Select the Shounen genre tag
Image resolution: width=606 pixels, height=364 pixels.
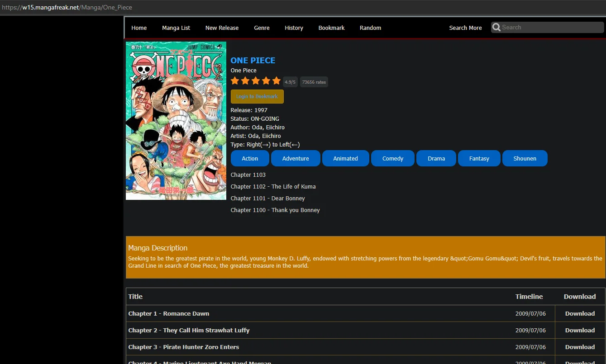[525, 158]
